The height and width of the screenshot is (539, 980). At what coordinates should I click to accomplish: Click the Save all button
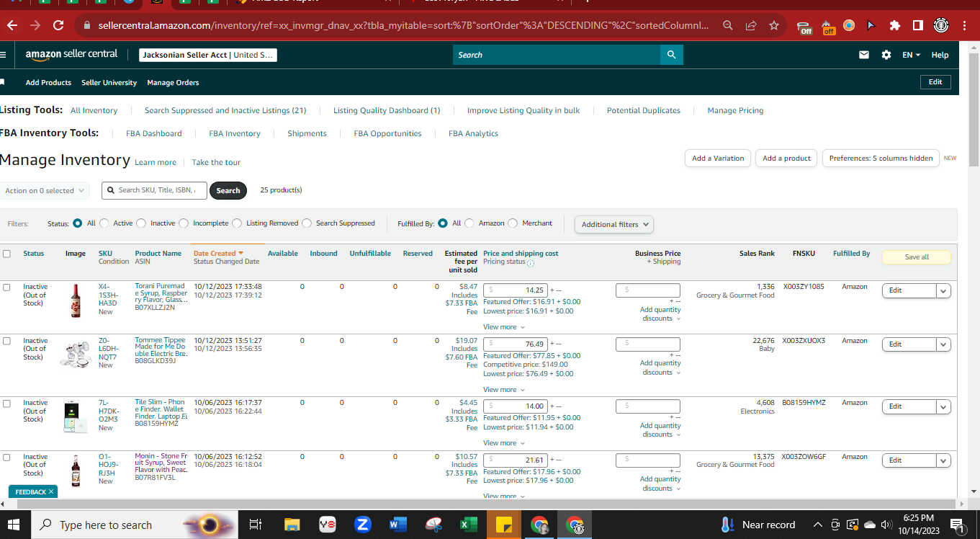[917, 257]
